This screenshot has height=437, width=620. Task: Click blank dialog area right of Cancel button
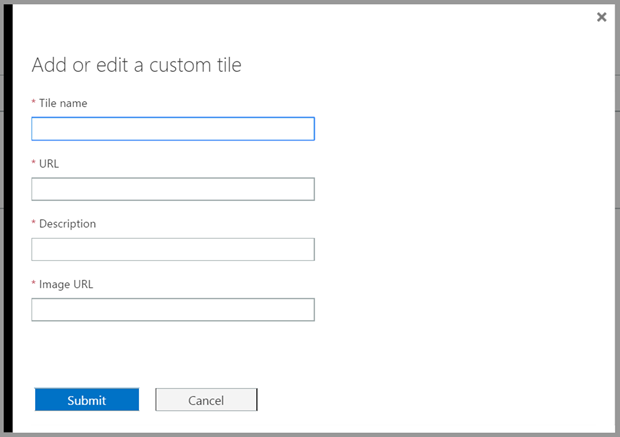coord(430,400)
